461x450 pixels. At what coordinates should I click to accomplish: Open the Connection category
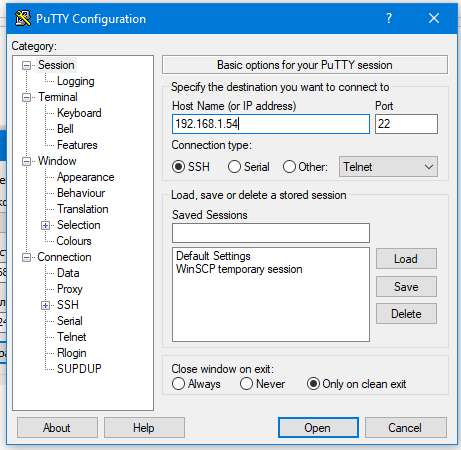[x=64, y=257]
